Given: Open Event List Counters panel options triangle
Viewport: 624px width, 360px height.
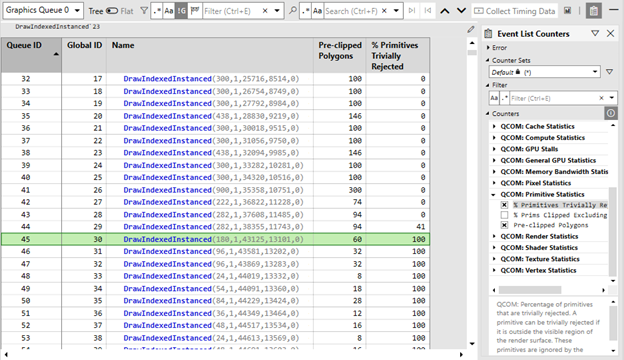Looking at the screenshot, I should pos(595,33).
